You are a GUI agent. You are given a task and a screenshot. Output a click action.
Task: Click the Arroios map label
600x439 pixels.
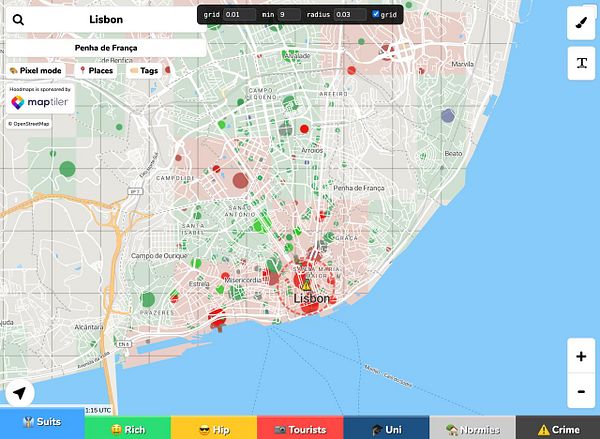[312, 150]
